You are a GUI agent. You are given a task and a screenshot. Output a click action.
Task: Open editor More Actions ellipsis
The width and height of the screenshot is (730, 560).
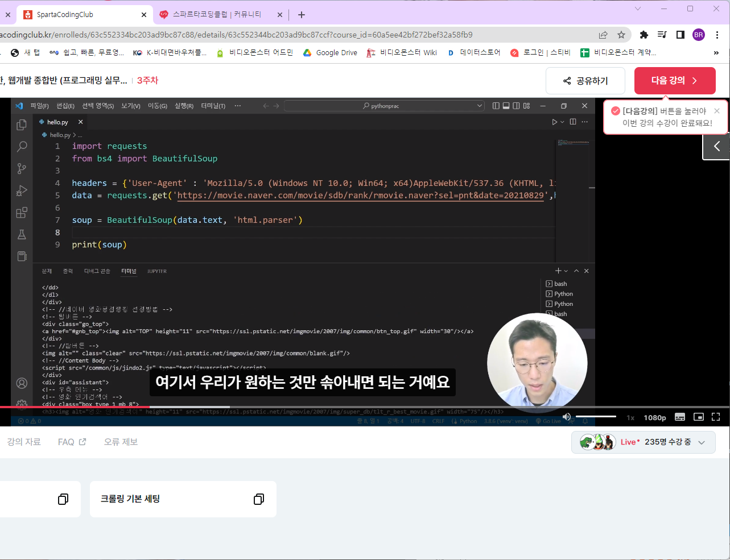click(584, 122)
